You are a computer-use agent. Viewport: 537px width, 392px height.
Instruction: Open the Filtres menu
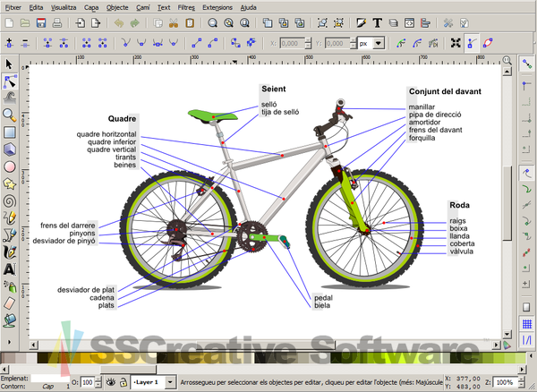186,7
